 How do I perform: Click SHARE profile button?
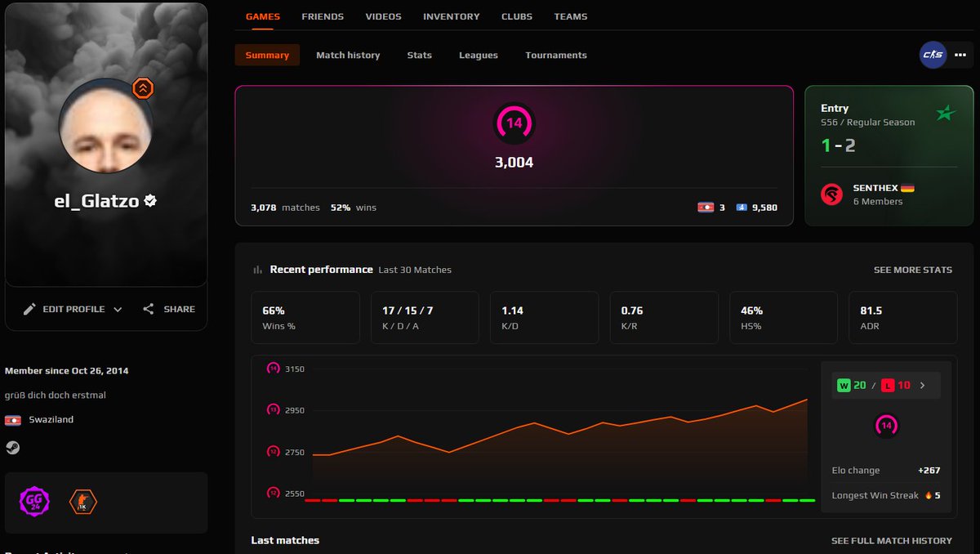(169, 309)
